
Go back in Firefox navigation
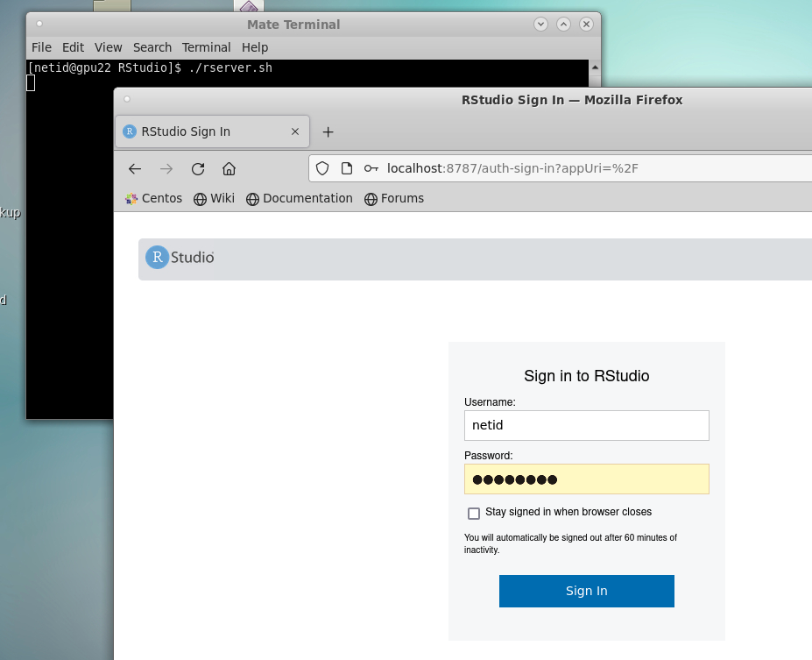[x=135, y=169]
